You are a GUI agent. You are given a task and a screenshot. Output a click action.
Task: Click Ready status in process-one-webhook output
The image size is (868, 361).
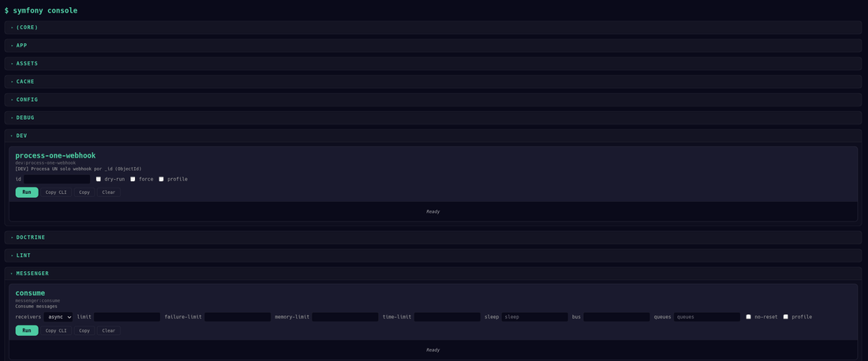(x=433, y=211)
